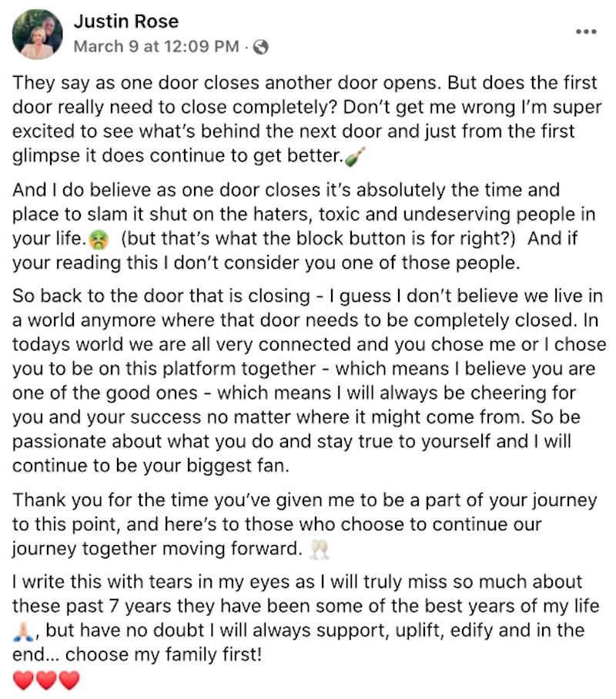Screen dimensions: 616x699
Task: Click the paragraph starting 'They say as one door'
Action: tap(307, 119)
